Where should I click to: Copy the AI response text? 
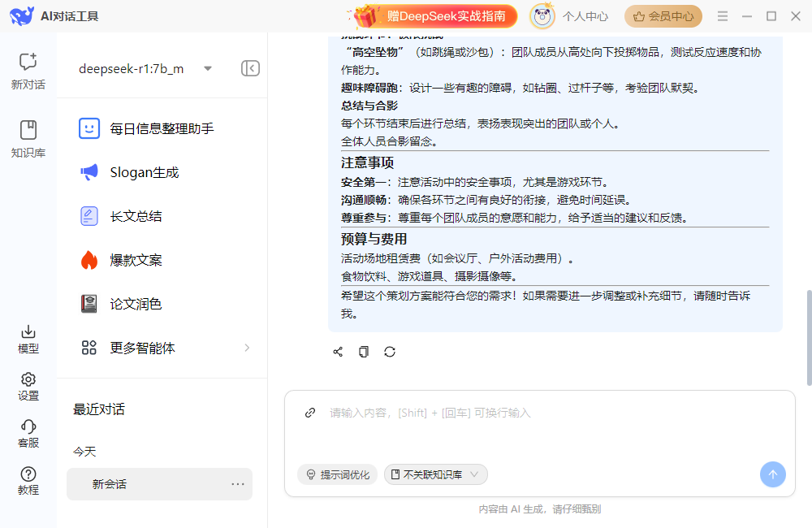364,352
